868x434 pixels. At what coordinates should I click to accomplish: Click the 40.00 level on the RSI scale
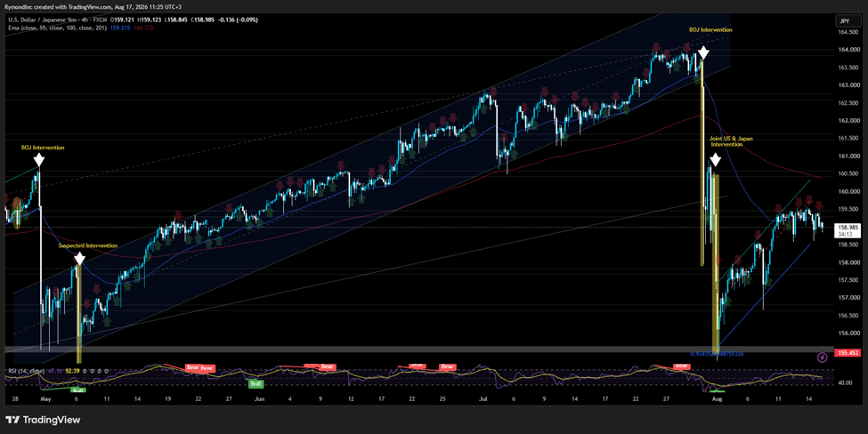tap(846, 382)
